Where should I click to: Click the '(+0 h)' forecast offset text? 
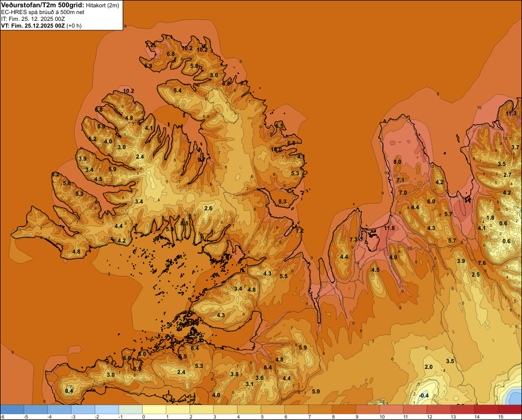coord(74,26)
